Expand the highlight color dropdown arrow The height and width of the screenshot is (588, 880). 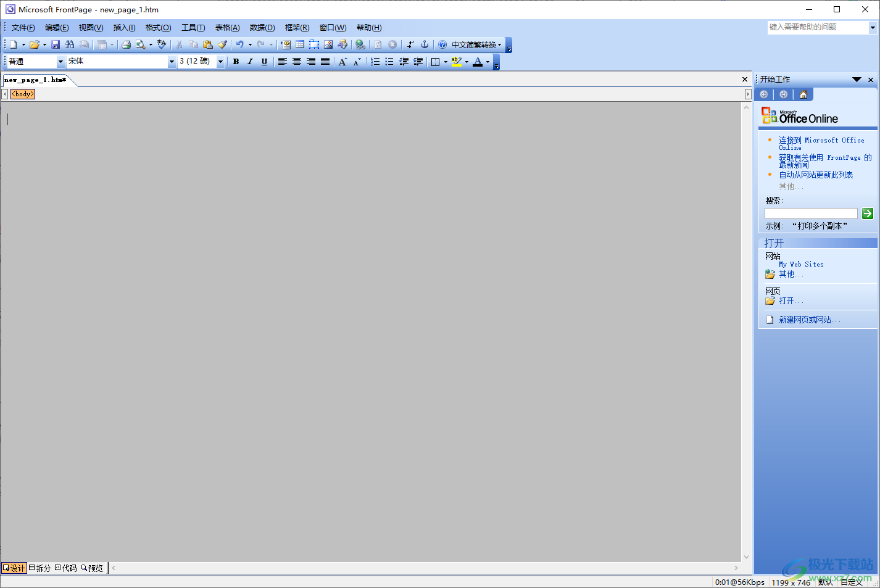467,62
